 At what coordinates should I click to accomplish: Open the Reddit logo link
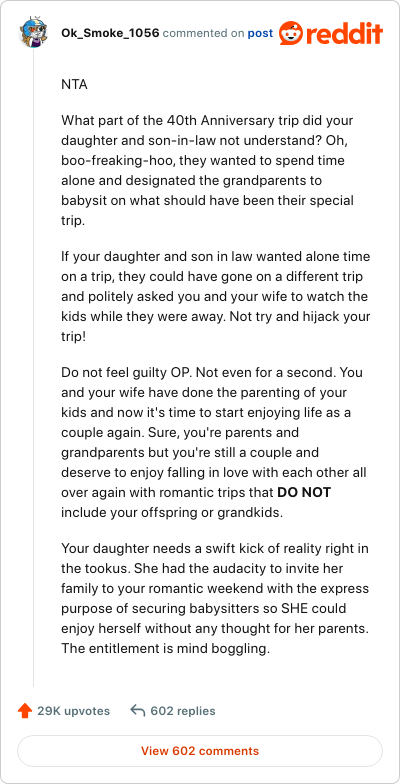pyautogui.click(x=330, y=34)
